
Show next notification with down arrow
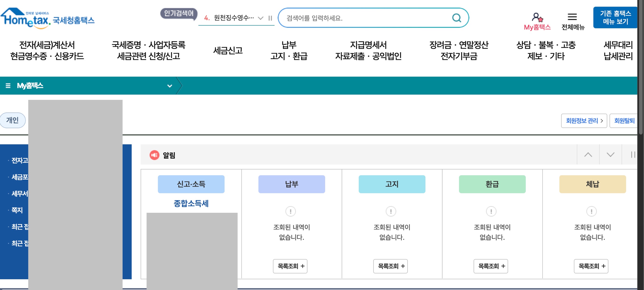click(610, 155)
